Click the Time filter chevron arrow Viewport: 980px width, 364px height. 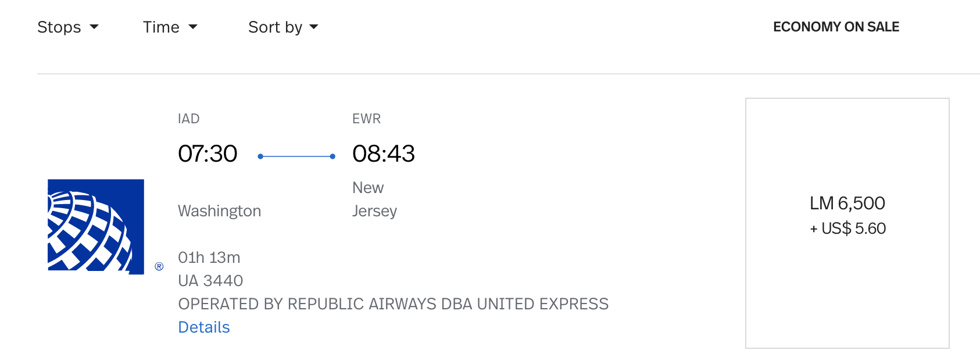(194, 27)
